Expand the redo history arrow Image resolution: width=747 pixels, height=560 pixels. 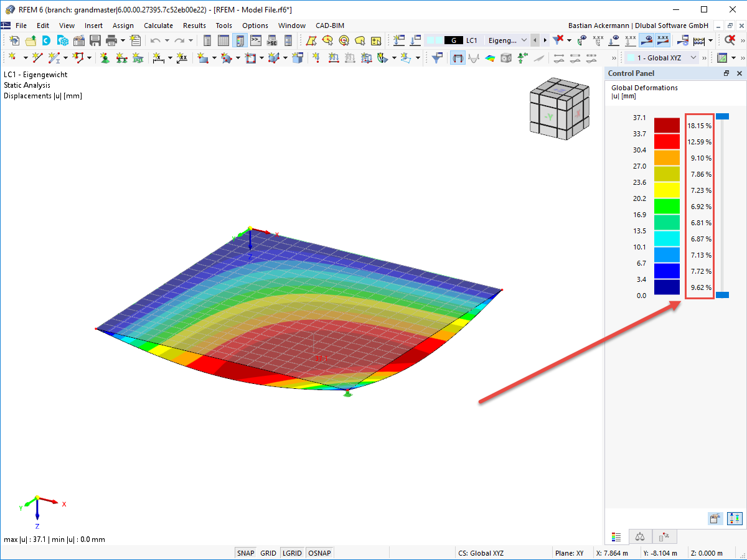tap(190, 40)
